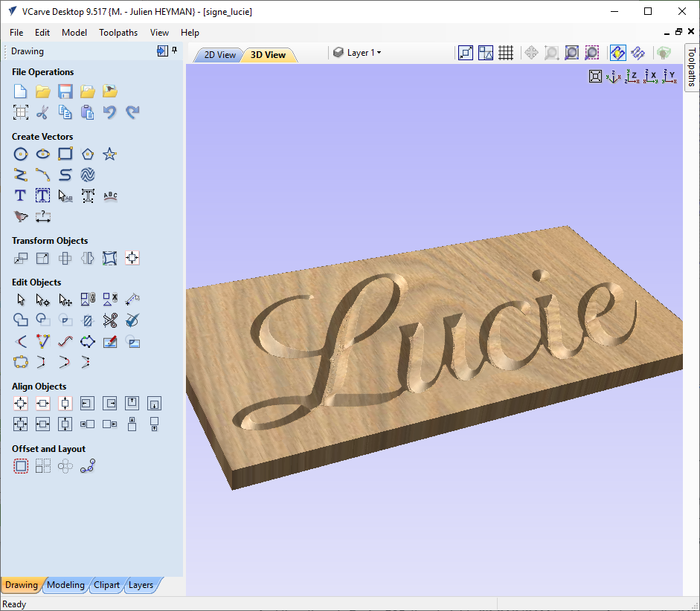Toggle the snap grid display icon
Image resolution: width=700 pixels, height=611 pixels.
coord(506,53)
